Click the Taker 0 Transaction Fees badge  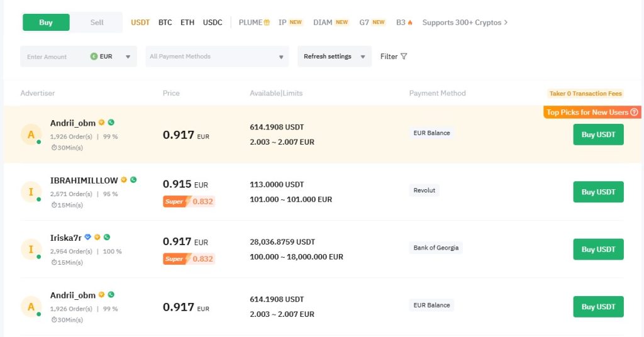(x=586, y=94)
